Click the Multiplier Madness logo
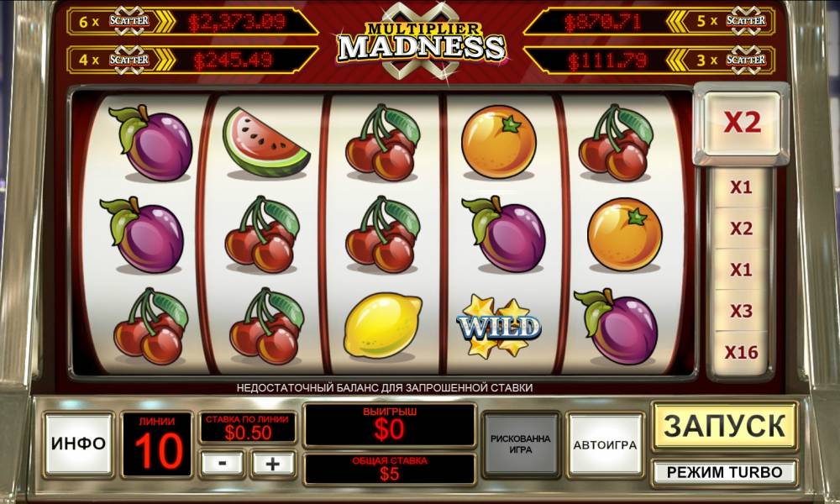Screen dimensions: 840x504 (422, 40)
